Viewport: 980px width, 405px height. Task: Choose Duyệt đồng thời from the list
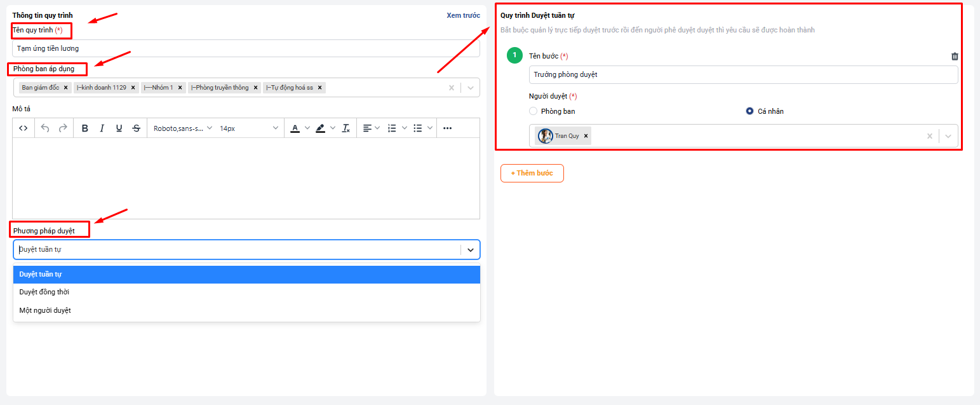tap(44, 292)
